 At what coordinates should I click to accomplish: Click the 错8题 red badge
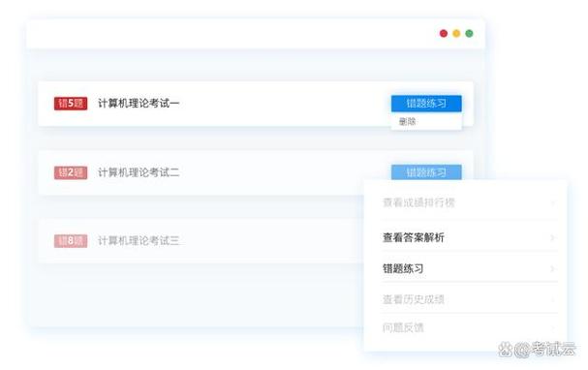click(71, 241)
